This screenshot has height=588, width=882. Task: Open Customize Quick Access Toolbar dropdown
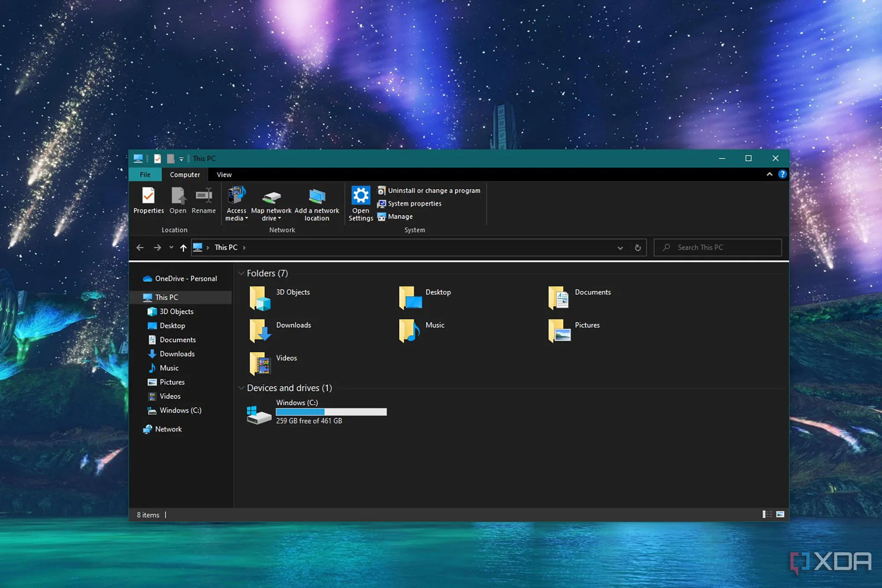click(181, 159)
